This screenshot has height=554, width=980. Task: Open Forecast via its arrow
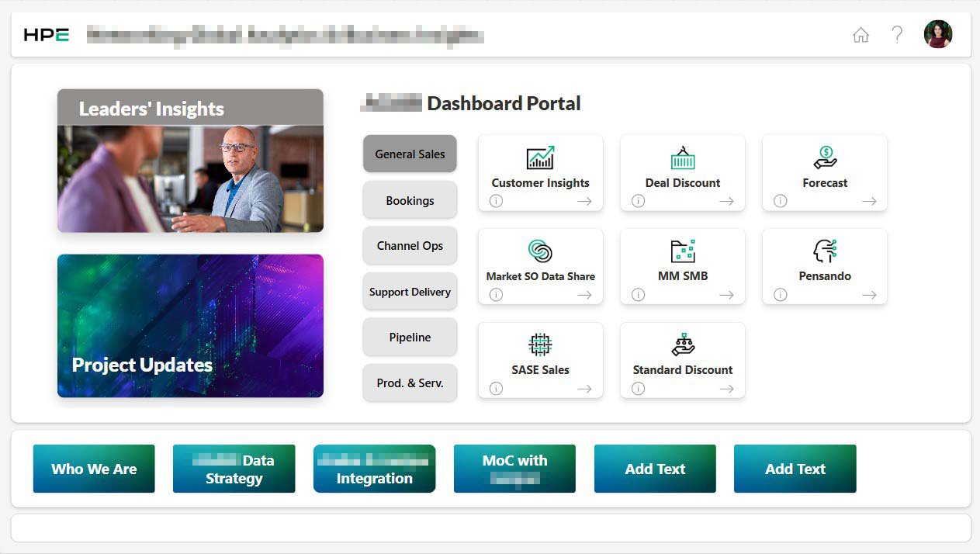coord(870,201)
